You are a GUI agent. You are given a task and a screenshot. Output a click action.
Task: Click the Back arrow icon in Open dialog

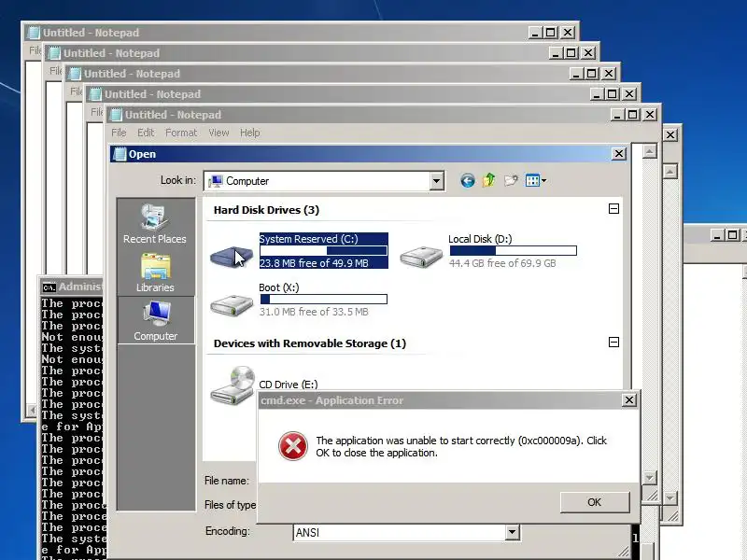[x=468, y=180]
